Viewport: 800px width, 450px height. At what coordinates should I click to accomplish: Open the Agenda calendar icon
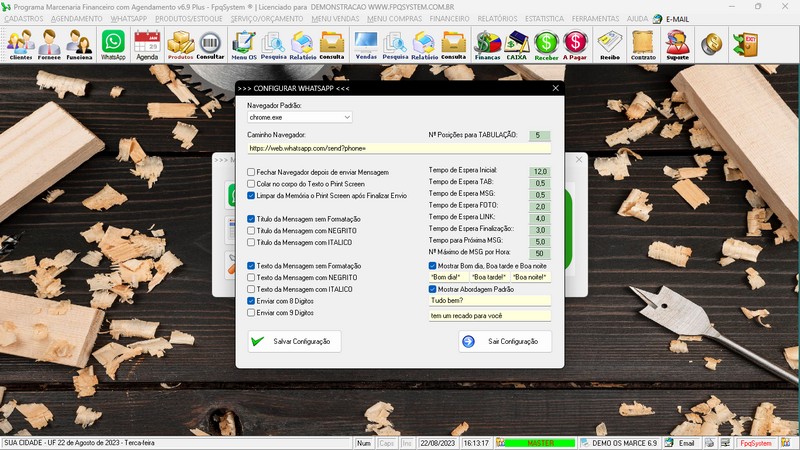pos(147,45)
